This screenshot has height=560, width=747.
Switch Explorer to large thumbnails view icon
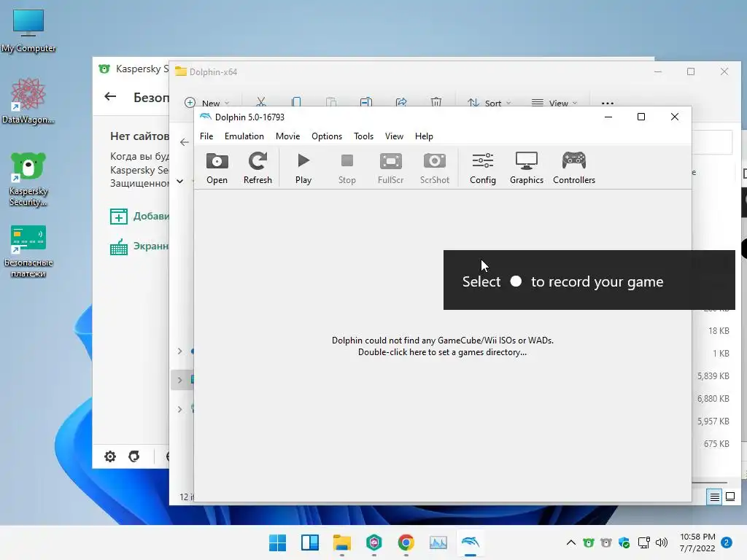729,497
